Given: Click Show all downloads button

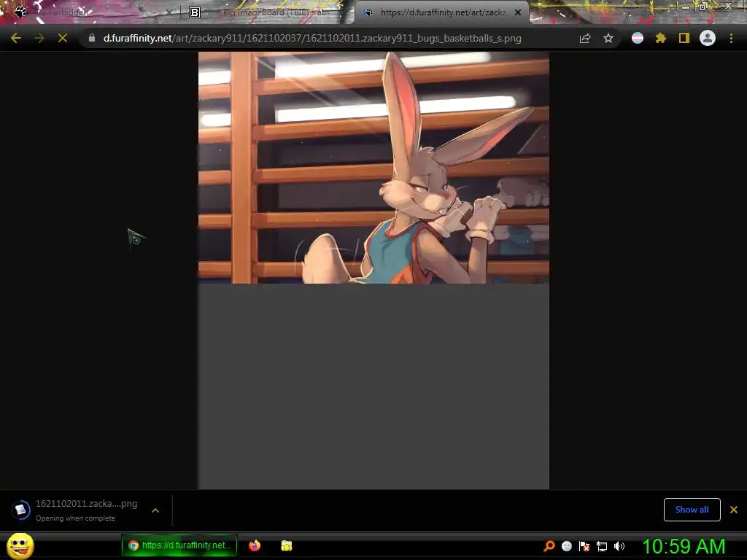Looking at the screenshot, I should 692,510.
